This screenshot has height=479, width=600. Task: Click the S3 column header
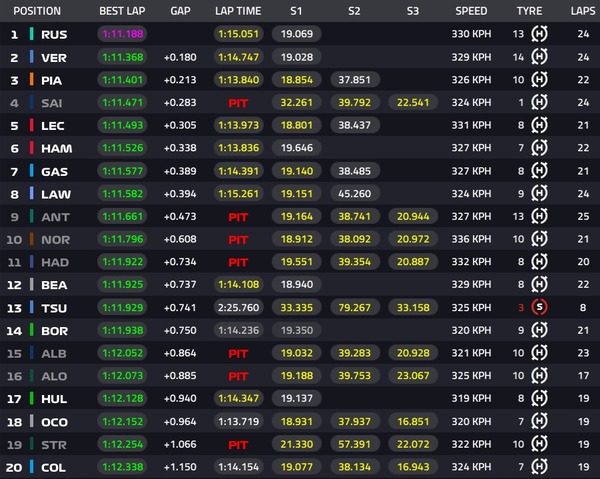(x=412, y=11)
